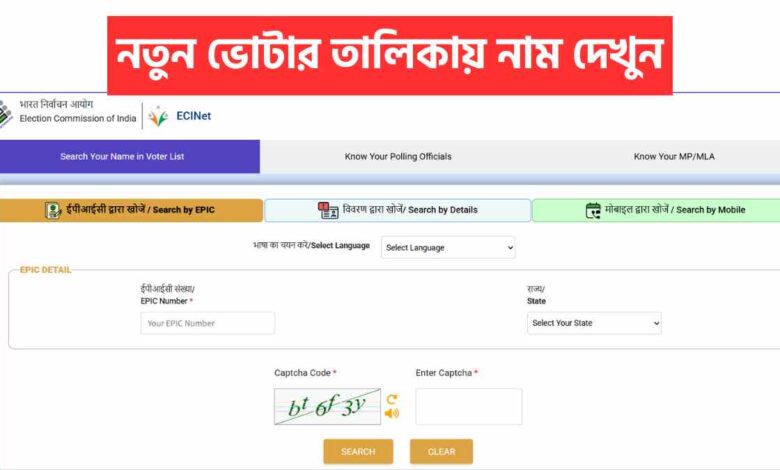The height and width of the screenshot is (470, 780).
Task: Click the EPIC card icon in search tab
Action: click(52, 210)
